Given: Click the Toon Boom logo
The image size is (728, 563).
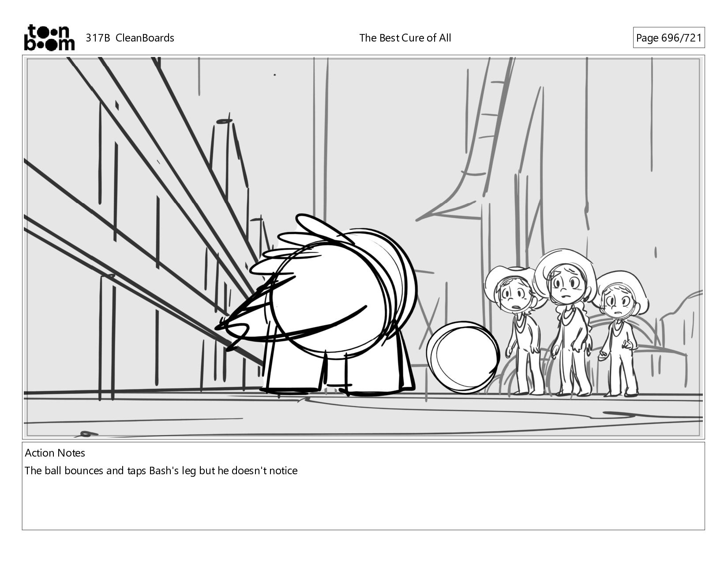Looking at the screenshot, I should pos(49,38).
